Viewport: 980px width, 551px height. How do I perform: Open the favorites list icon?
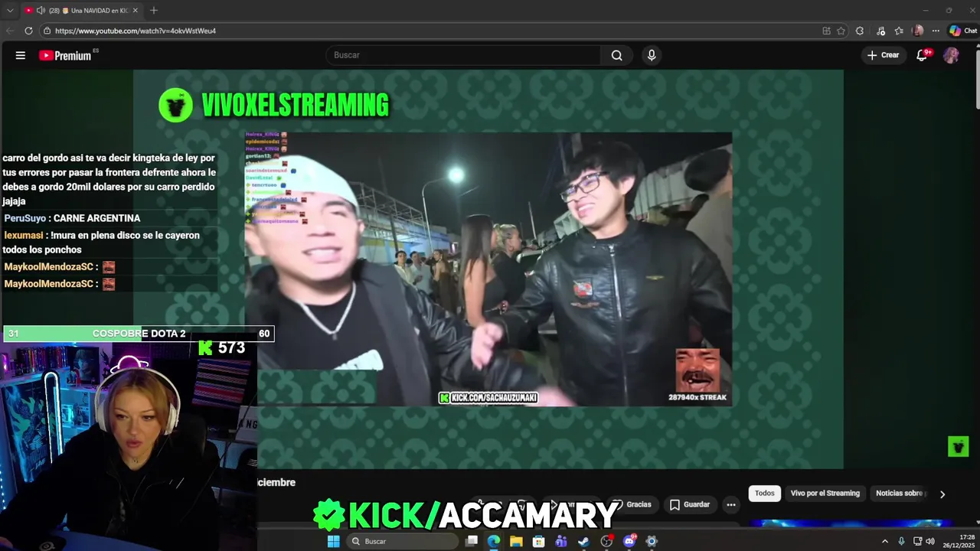tap(899, 31)
